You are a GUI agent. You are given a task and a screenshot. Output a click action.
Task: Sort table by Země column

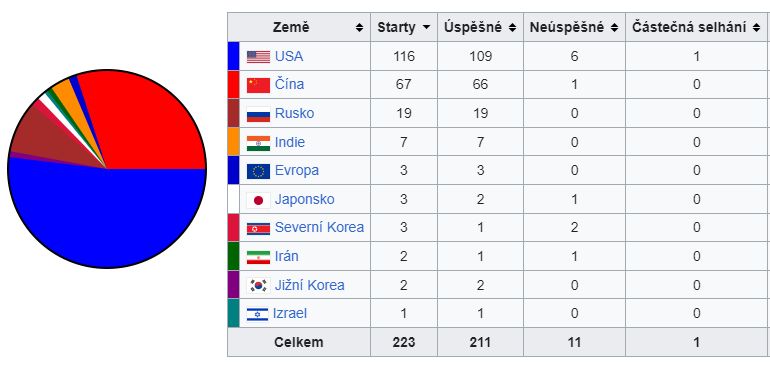[359, 28]
